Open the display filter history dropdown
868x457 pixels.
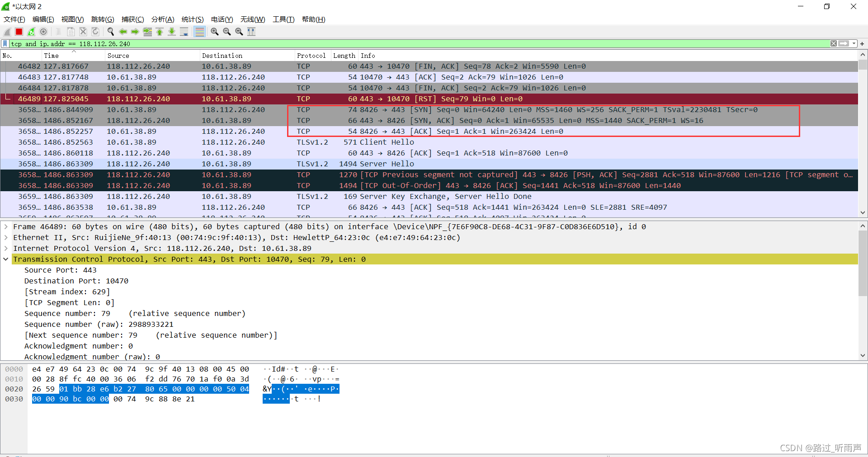854,44
